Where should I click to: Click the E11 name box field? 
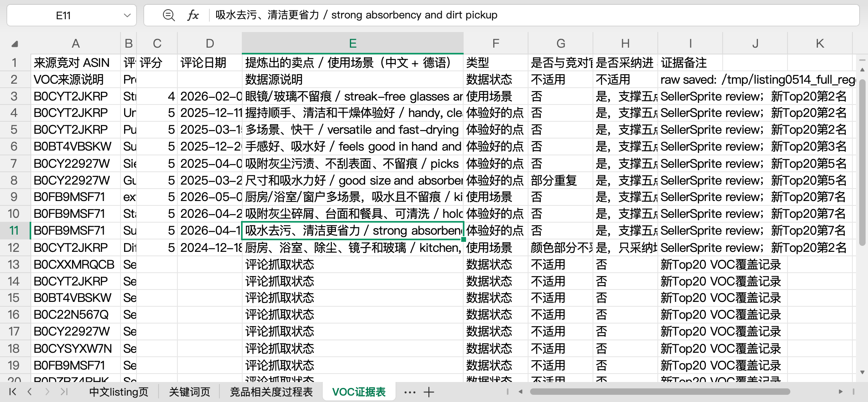click(x=72, y=16)
